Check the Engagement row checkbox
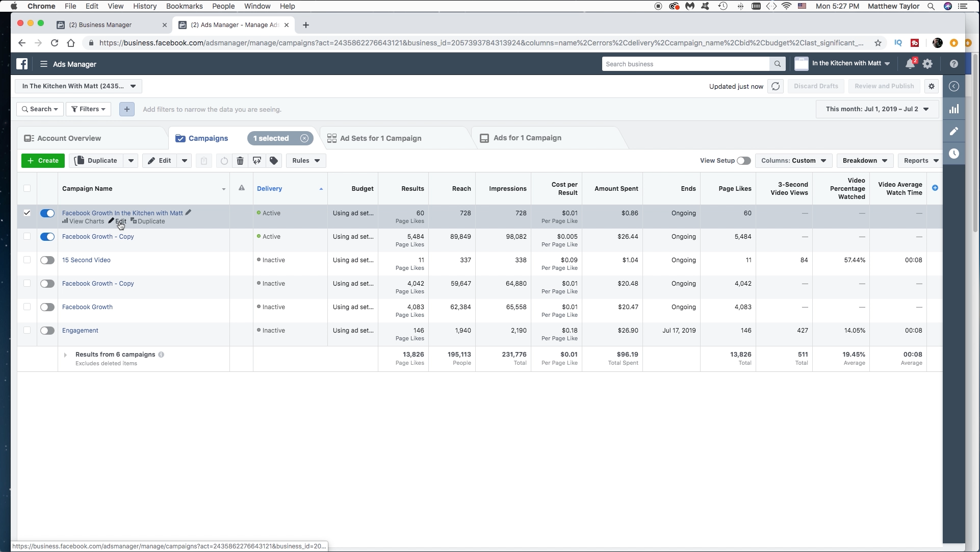Image resolution: width=980 pixels, height=552 pixels. point(27,330)
